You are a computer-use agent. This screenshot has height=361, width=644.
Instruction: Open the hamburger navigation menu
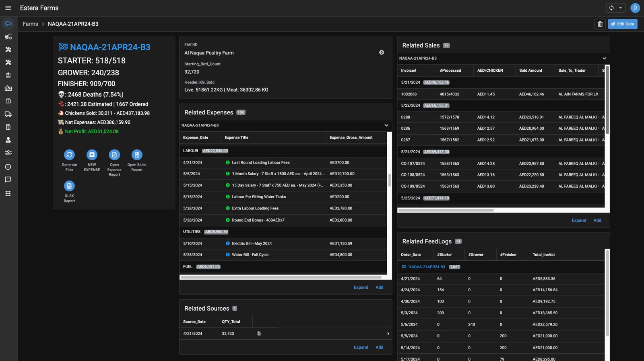pyautogui.click(x=8, y=8)
